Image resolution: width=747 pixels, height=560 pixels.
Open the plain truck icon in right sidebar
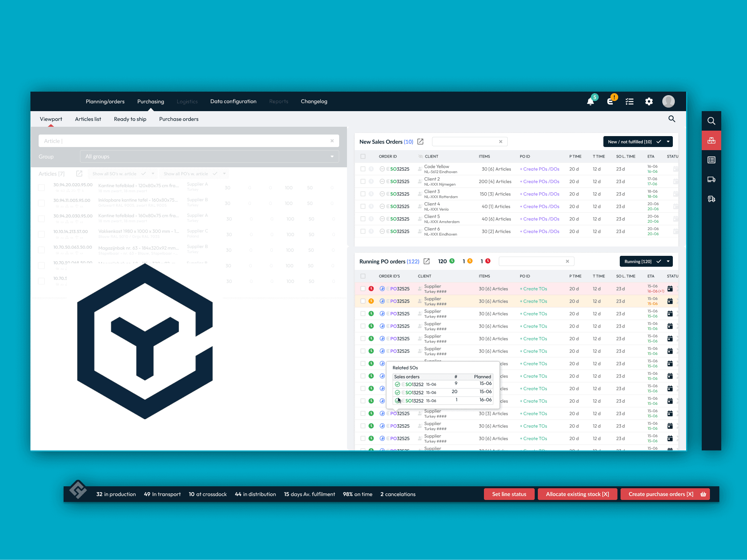pos(711,179)
